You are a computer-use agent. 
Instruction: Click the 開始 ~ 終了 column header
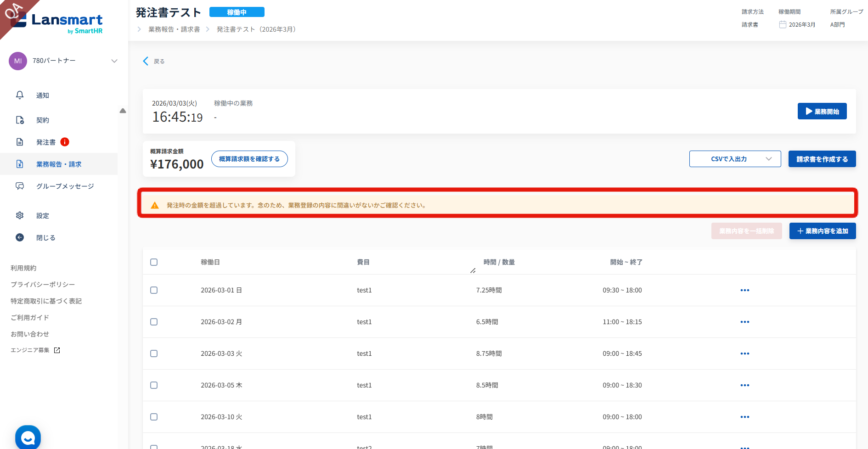point(626,262)
